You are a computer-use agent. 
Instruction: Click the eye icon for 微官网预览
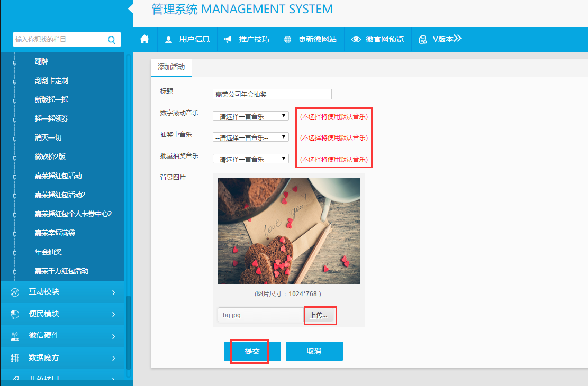(356, 39)
